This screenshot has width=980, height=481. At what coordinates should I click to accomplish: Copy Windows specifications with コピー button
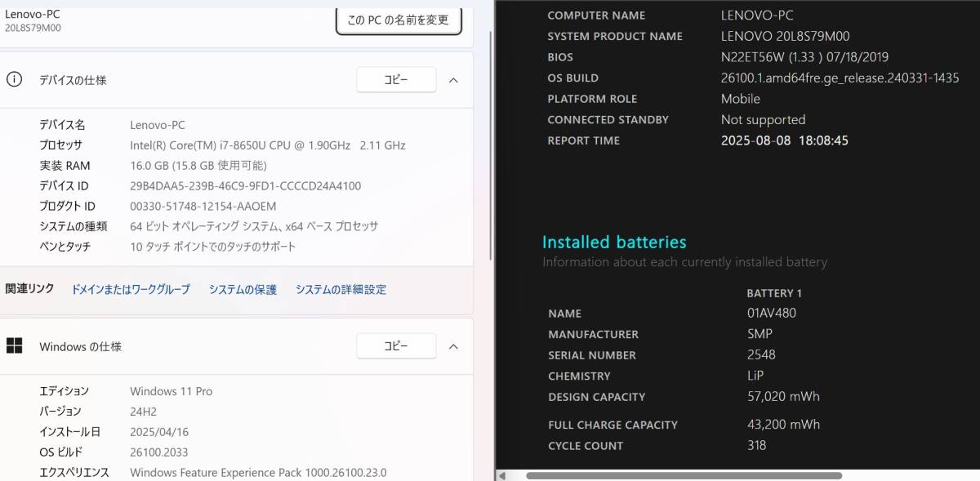pos(396,346)
